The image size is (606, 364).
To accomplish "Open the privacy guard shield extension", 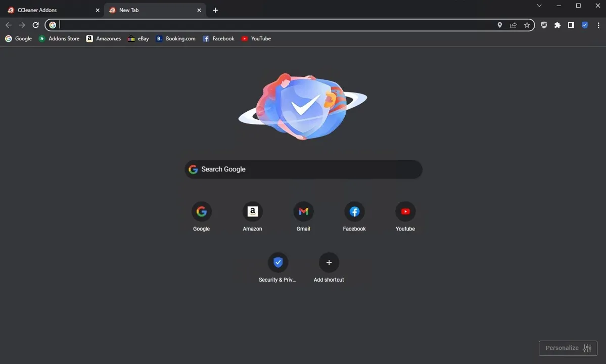I will (x=544, y=25).
